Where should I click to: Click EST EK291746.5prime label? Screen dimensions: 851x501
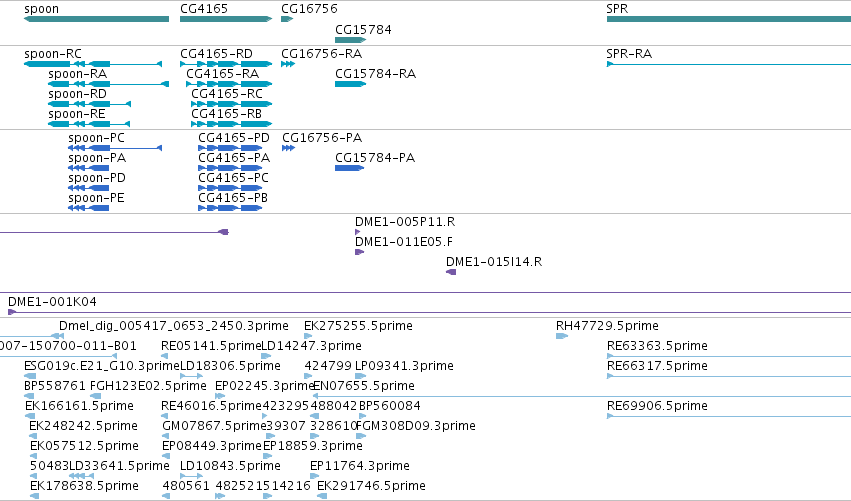pos(371,487)
